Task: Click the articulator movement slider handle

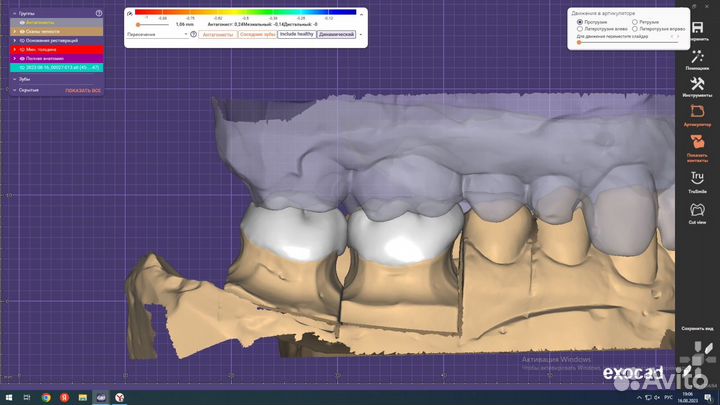Action: 577,42
